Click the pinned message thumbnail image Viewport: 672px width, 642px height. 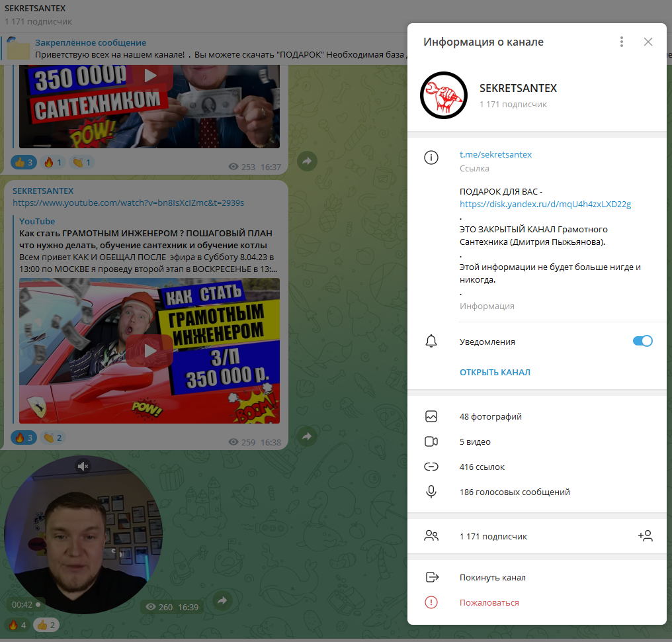[x=18, y=48]
